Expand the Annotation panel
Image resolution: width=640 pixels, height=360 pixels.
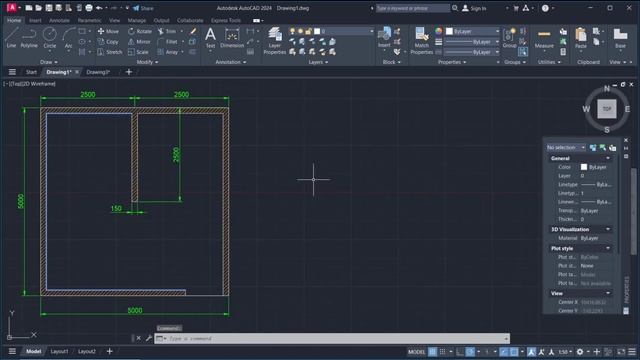point(231,62)
